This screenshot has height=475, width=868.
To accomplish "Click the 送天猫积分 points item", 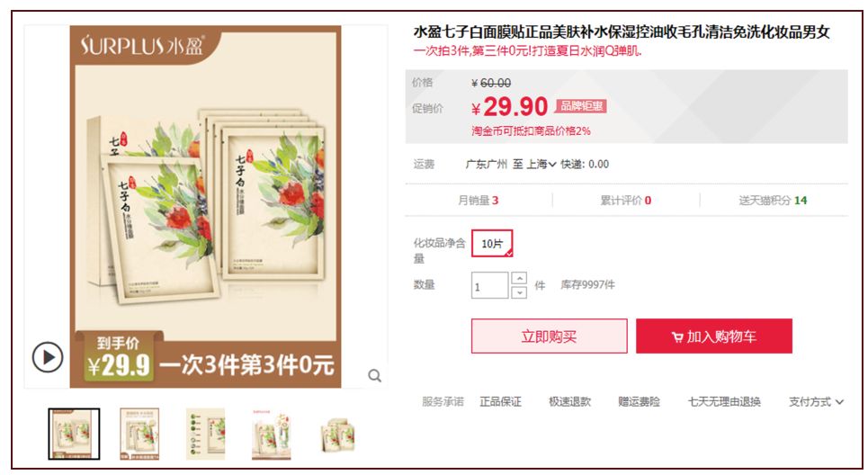I will 773,201.
